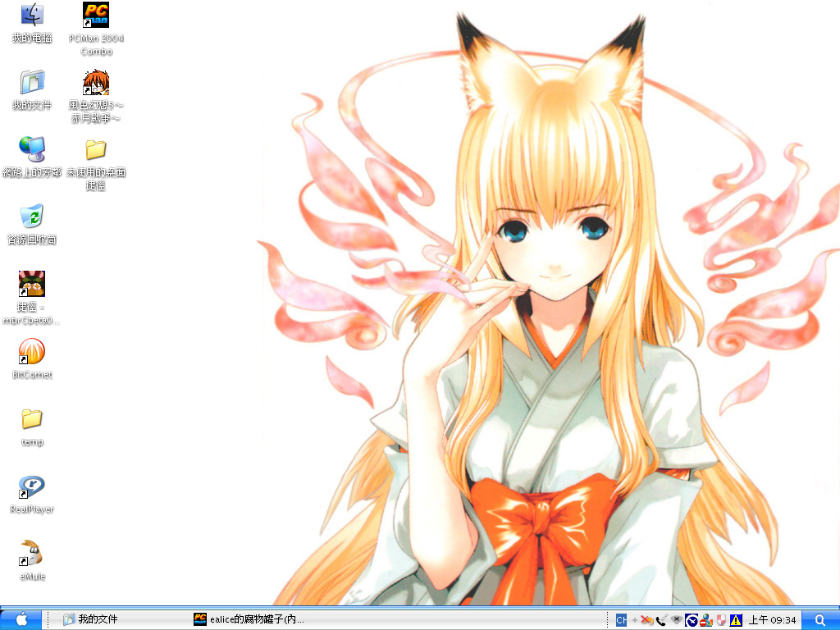The image size is (840, 630).
Task: Click the blue clock-airplane tray icon
Action: pos(692,620)
